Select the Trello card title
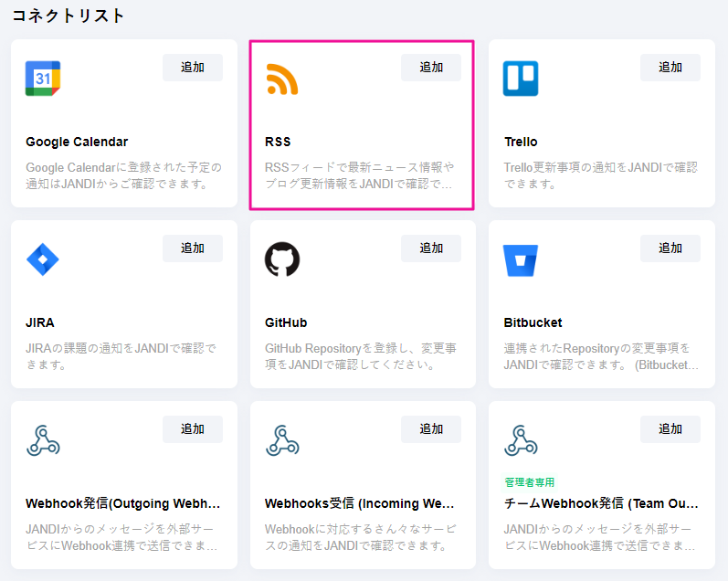The width and height of the screenshot is (728, 581). click(521, 142)
